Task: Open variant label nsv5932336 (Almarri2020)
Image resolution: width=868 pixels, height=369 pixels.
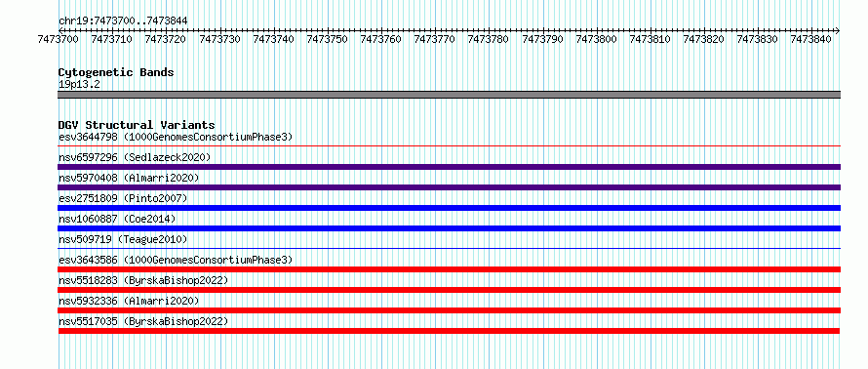Action: [x=129, y=301]
